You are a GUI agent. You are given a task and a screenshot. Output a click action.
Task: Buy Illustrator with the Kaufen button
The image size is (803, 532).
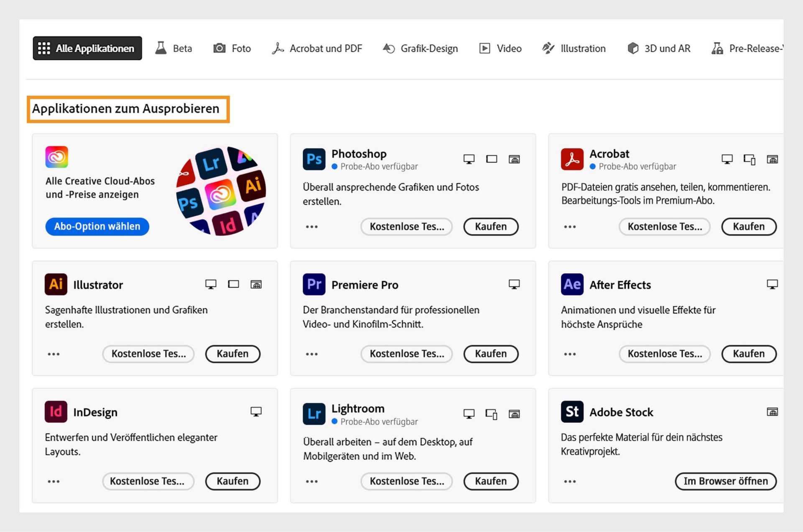click(x=233, y=354)
